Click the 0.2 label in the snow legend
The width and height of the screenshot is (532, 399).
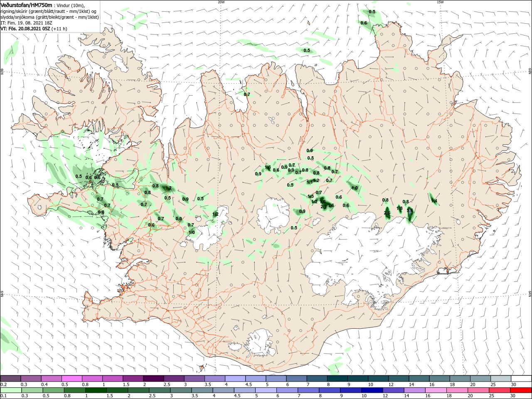click(x=3, y=384)
